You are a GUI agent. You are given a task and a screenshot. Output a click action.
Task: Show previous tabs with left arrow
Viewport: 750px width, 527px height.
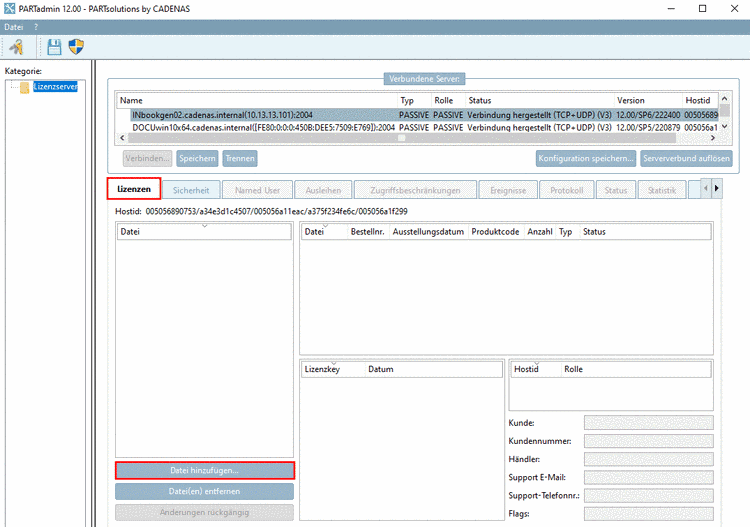tap(706, 188)
